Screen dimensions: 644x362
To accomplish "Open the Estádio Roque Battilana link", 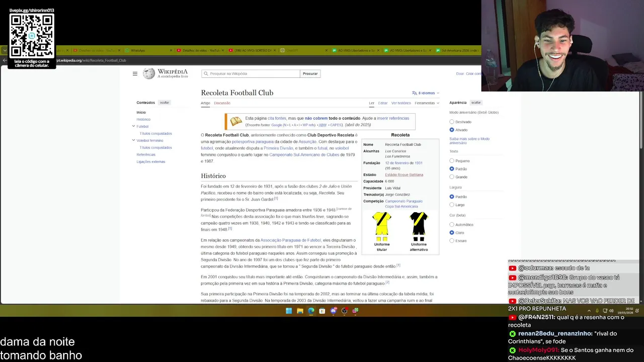I will click(x=404, y=175).
